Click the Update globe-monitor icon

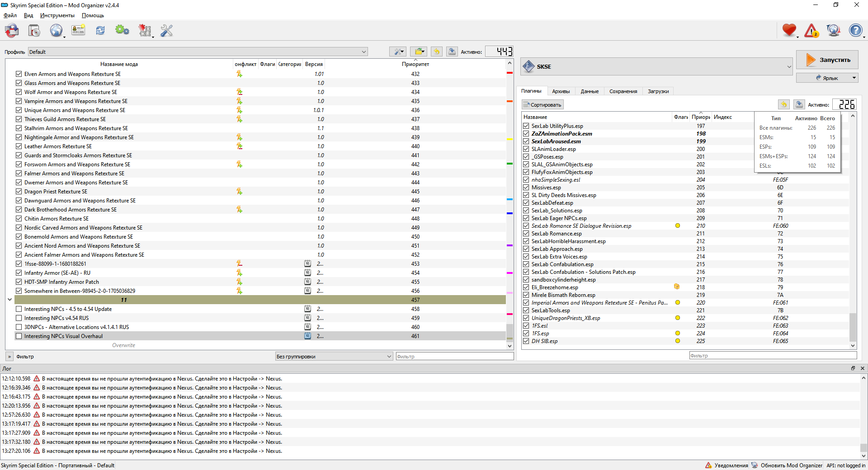coord(833,31)
